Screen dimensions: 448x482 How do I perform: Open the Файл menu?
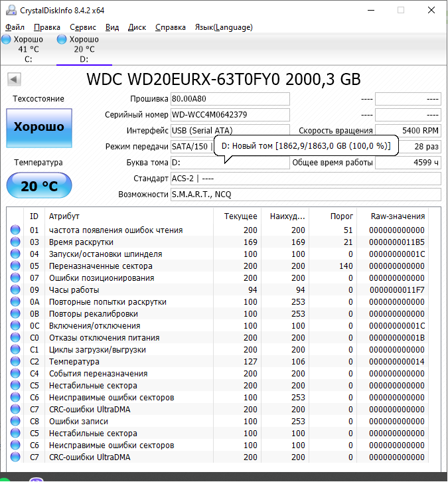pos(15,27)
